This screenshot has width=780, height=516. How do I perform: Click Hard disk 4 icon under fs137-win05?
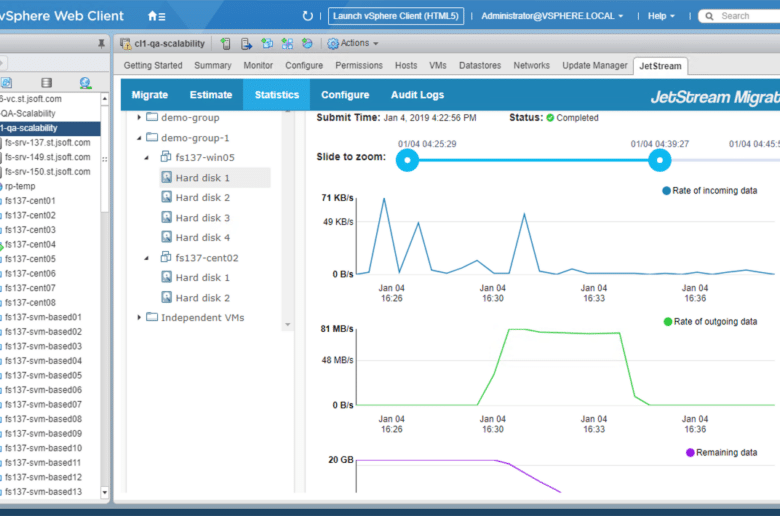coord(167,237)
